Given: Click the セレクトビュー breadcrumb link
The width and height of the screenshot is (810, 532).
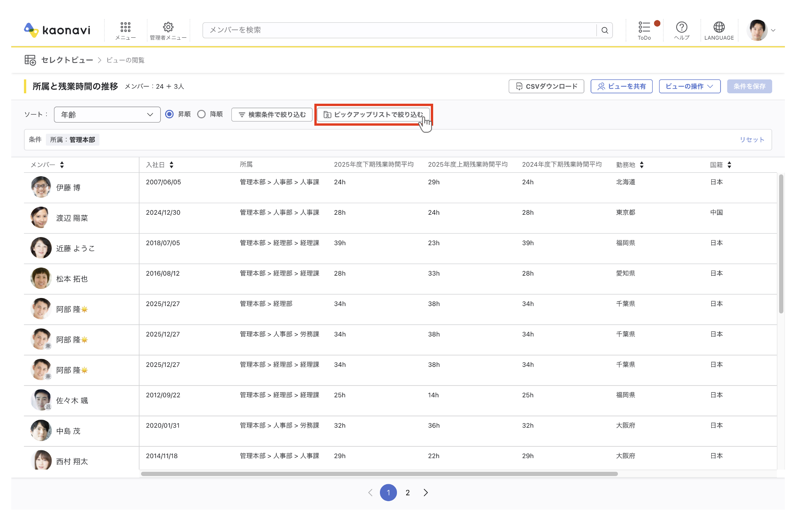Looking at the screenshot, I should pos(67,60).
